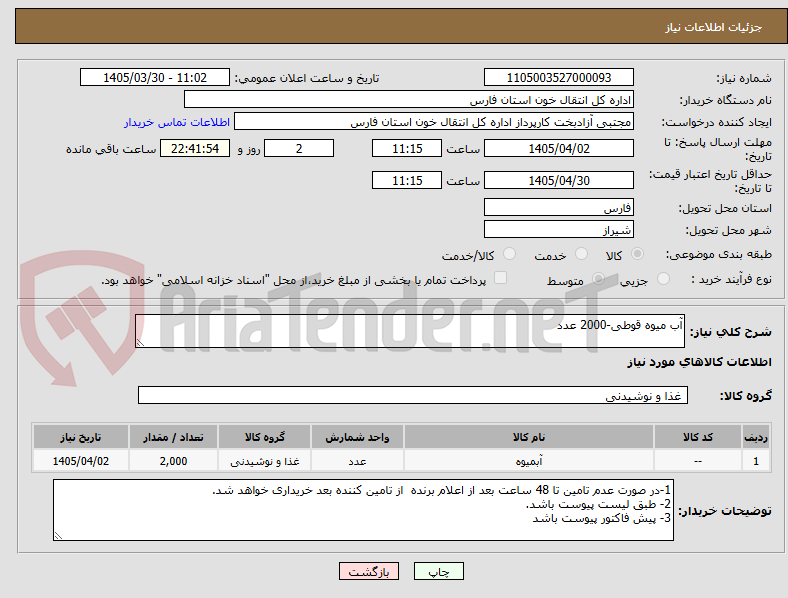Image resolution: width=788 pixels, height=598 pixels.
Task: Click the تعداد / مقدار column header
Action: click(x=173, y=437)
